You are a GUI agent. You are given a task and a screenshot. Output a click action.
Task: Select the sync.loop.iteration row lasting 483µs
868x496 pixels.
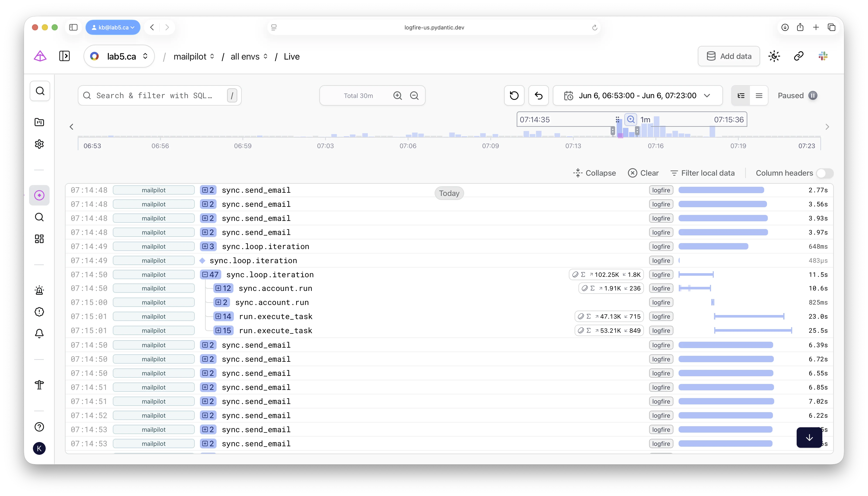click(449, 261)
